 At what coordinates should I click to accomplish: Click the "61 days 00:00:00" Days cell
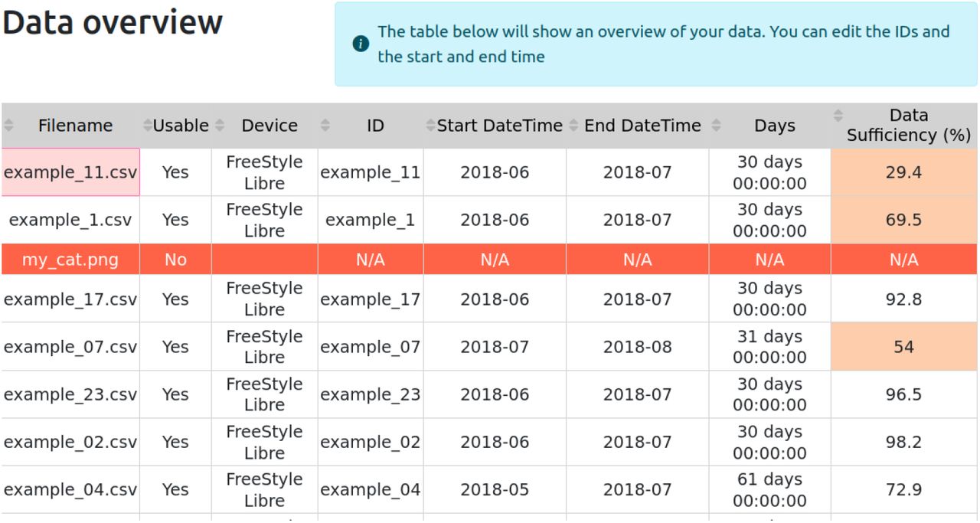pos(769,489)
